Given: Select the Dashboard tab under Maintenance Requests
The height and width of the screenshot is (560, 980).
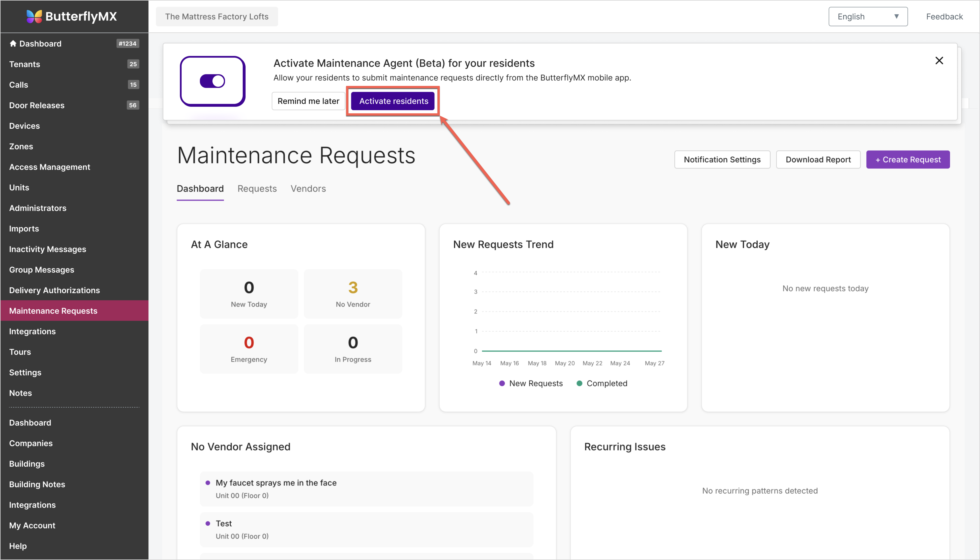Looking at the screenshot, I should 200,189.
